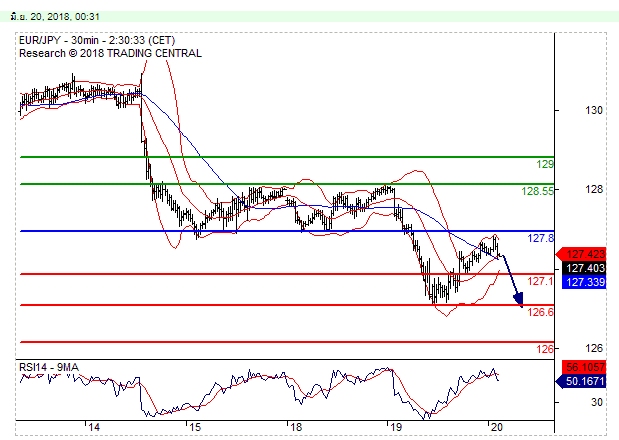Click the red price tag 127.423
The height and width of the screenshot is (440, 619).
coord(581,254)
